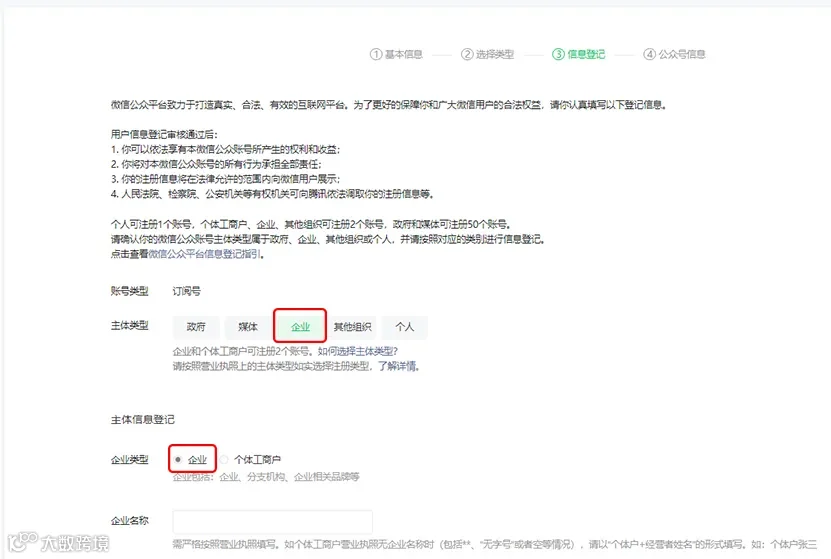Click the 企业包括 hint text
Screen dimensions: 831x559
pos(266,477)
